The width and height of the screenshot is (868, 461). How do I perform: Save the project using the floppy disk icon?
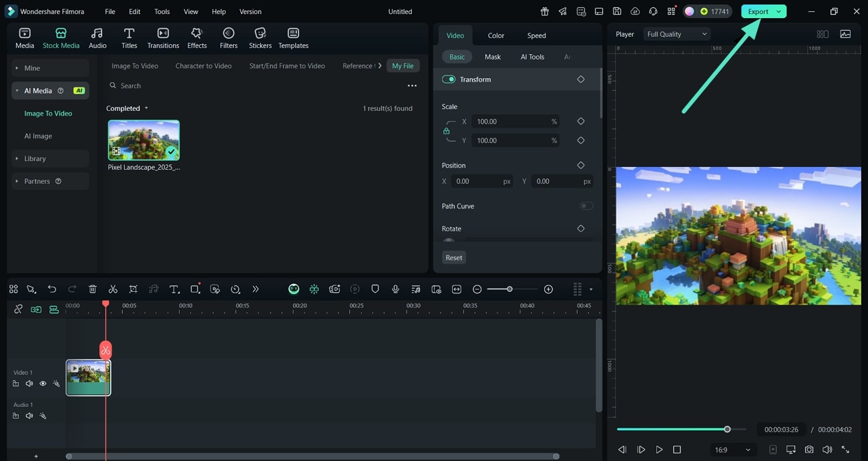pyautogui.click(x=617, y=11)
